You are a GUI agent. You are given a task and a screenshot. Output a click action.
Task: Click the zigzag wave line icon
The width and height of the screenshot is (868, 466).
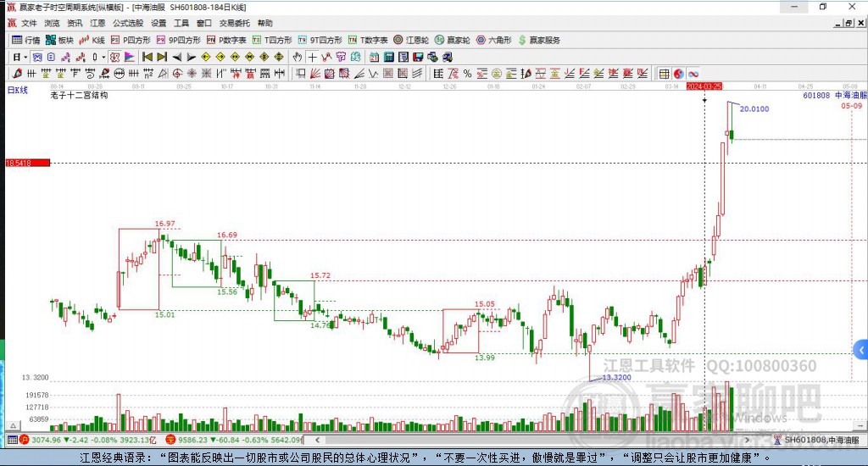coord(374,74)
